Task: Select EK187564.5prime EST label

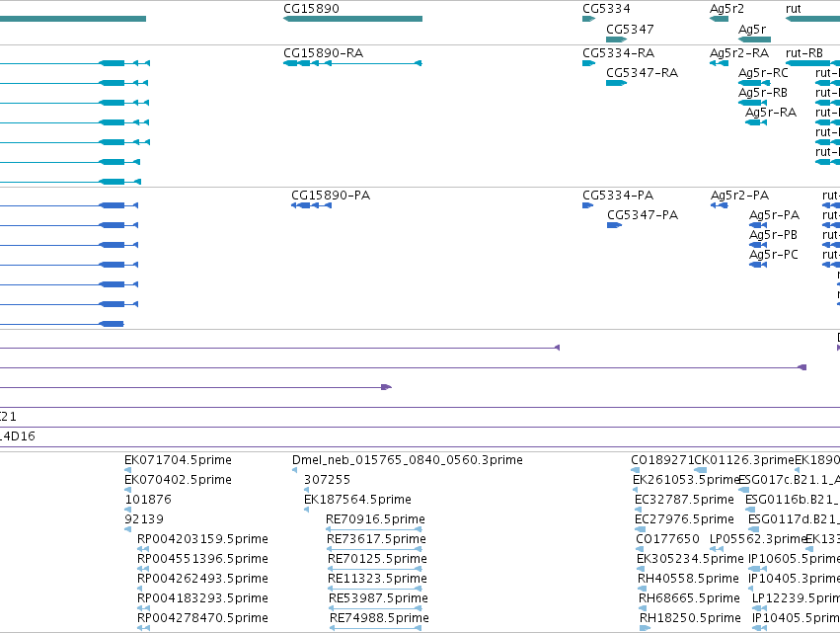Action: point(358,500)
